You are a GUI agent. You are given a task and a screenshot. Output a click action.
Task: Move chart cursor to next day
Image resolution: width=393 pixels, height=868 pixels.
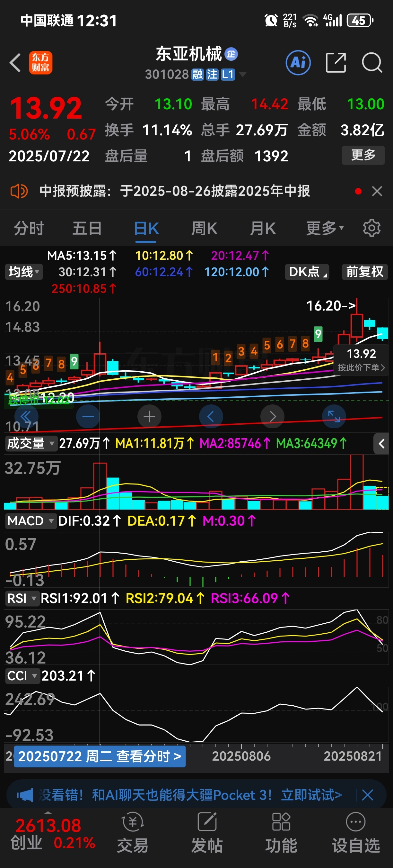pyautogui.click(x=272, y=416)
